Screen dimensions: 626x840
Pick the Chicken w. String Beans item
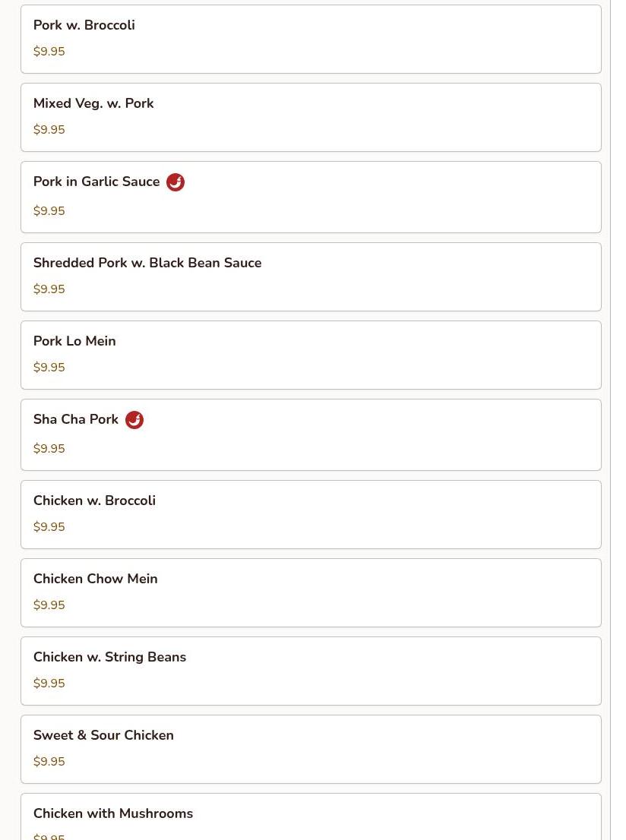point(311,671)
